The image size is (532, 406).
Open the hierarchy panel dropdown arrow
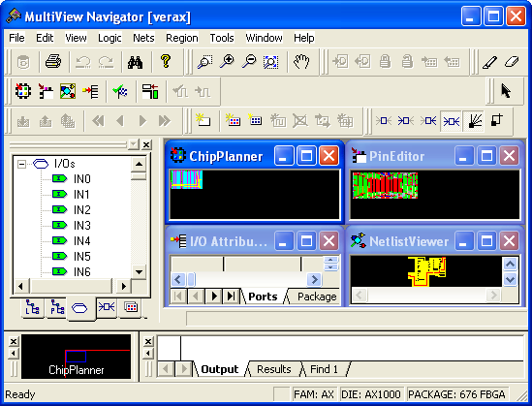pyautogui.click(x=134, y=144)
